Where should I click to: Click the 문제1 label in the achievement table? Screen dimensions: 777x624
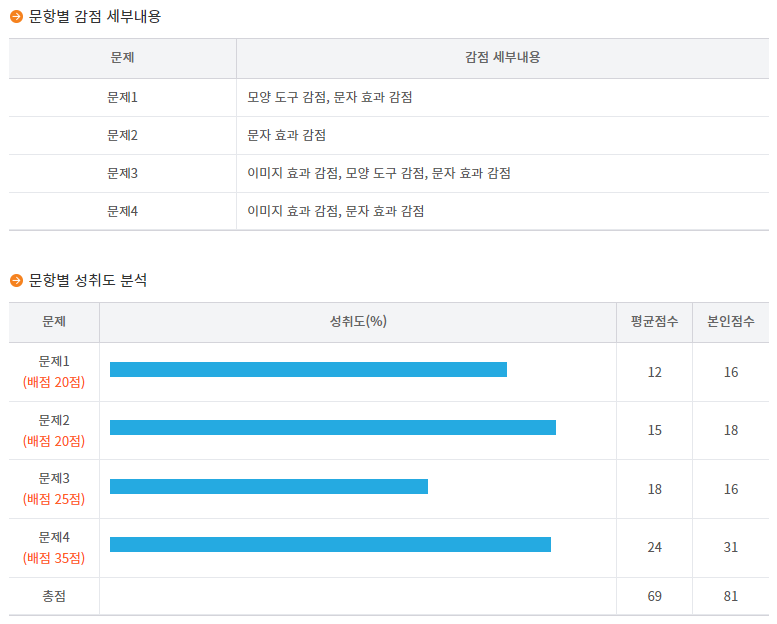coord(54,362)
